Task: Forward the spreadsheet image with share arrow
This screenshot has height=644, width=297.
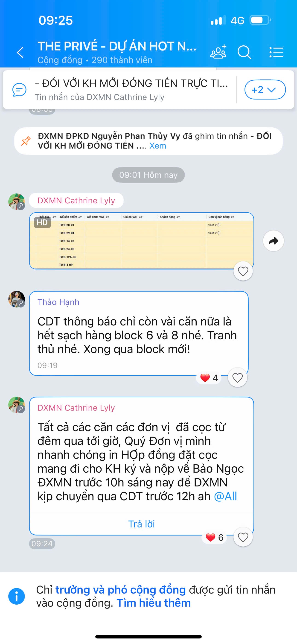Action: [274, 241]
